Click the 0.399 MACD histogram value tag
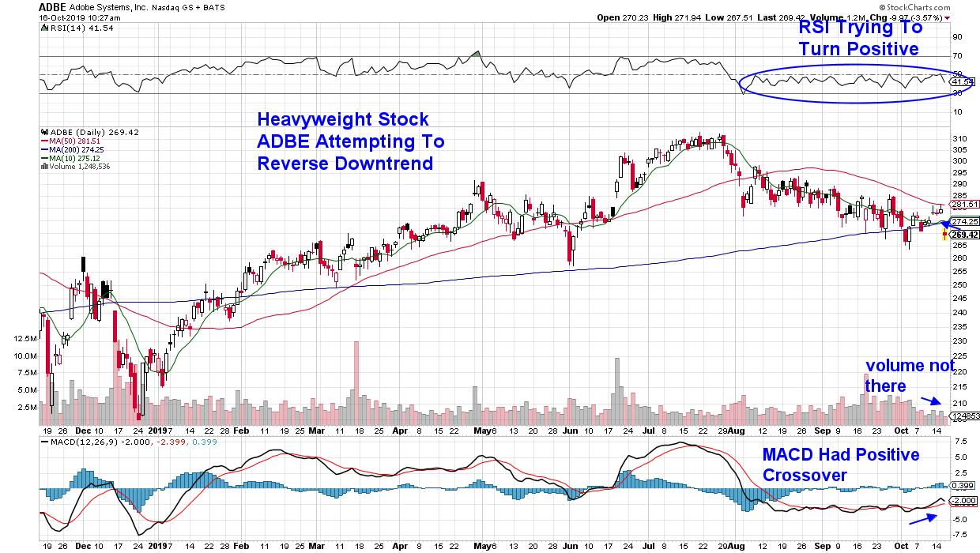The height and width of the screenshot is (553, 980). [961, 486]
